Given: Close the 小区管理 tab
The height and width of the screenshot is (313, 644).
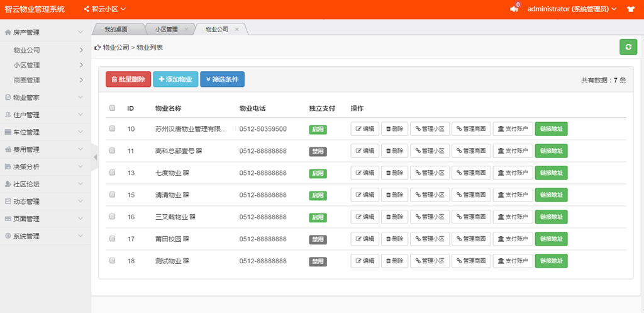Looking at the screenshot, I should click(186, 30).
